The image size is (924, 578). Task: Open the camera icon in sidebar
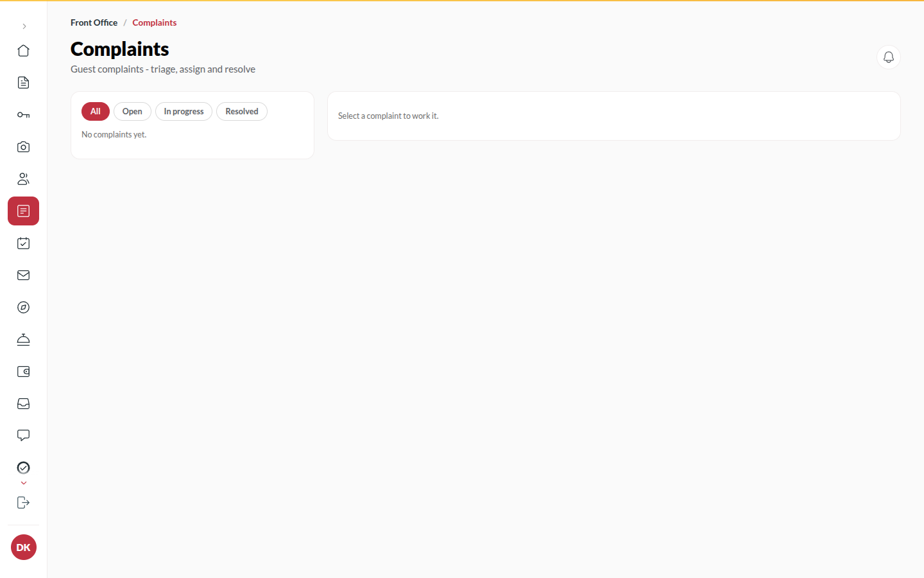click(x=24, y=147)
